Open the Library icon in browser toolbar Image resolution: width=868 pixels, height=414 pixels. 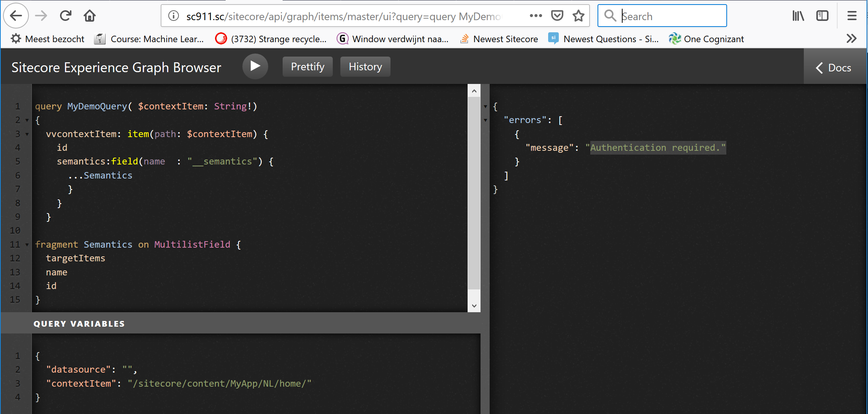[798, 16]
